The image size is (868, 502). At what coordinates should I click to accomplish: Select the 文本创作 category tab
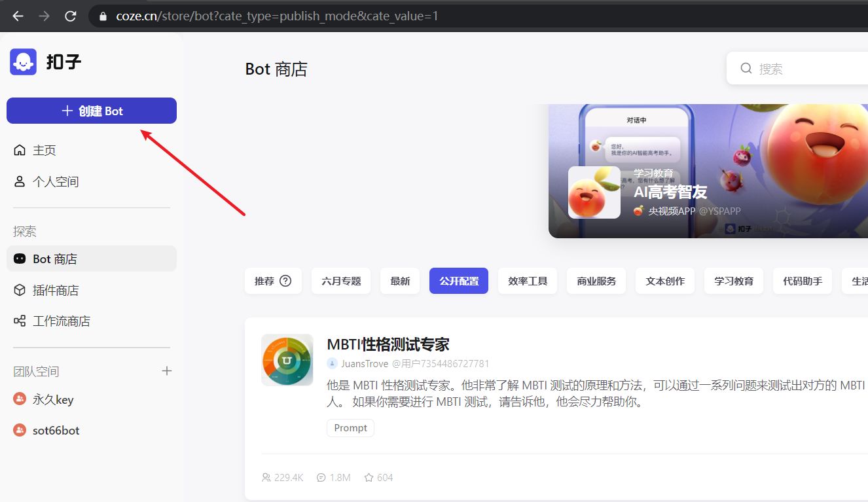coord(665,281)
